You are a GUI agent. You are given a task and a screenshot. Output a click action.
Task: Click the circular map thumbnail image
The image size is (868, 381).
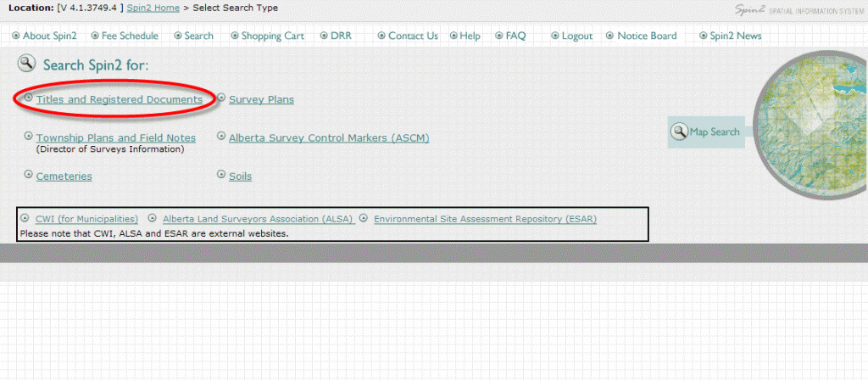[x=814, y=127]
